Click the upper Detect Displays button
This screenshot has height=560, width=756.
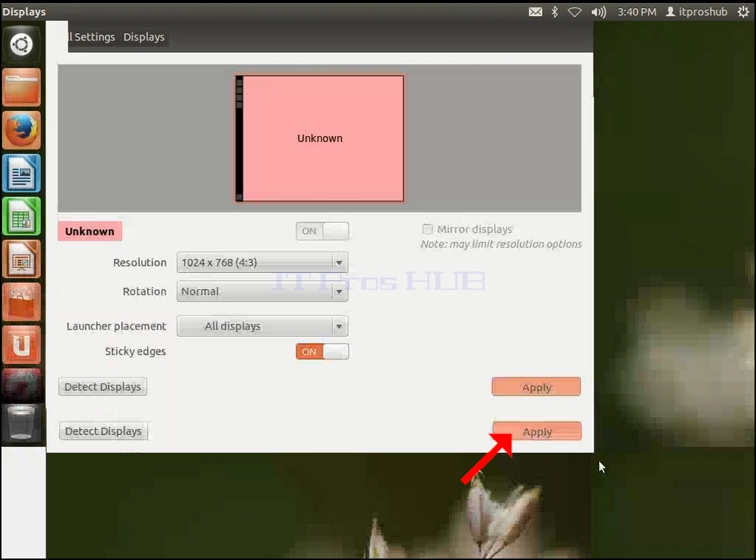point(103,387)
